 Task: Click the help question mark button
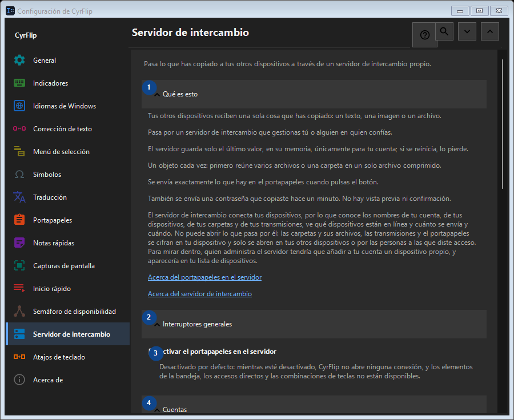pyautogui.click(x=424, y=35)
